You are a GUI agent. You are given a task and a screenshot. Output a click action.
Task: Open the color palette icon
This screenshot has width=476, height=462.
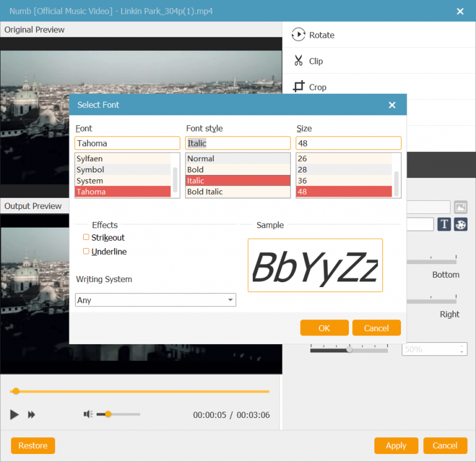click(x=461, y=224)
